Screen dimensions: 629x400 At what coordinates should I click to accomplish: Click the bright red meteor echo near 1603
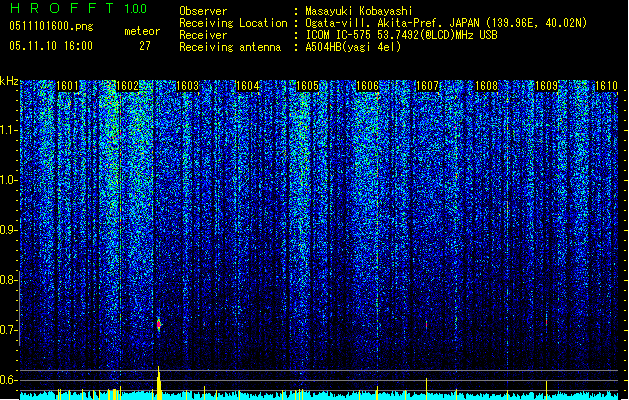pyautogui.click(x=159, y=324)
